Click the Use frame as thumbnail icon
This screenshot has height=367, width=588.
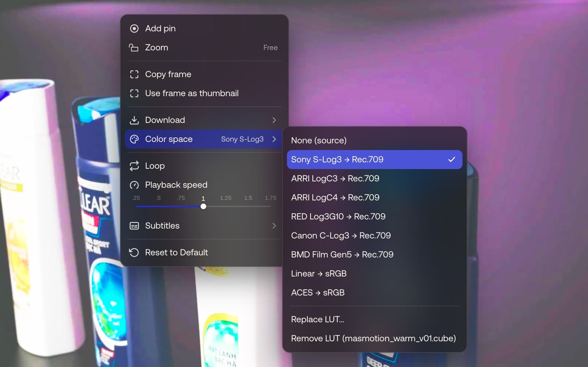pyautogui.click(x=134, y=93)
